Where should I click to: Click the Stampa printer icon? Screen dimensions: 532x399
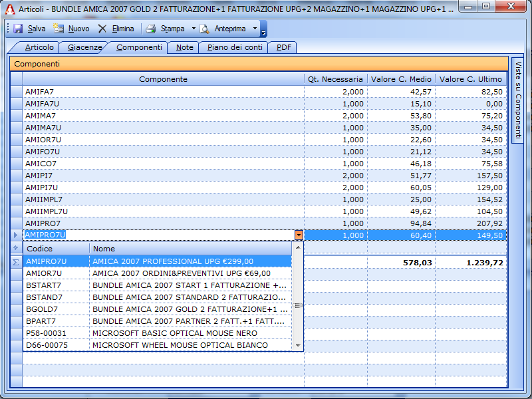[151, 29]
